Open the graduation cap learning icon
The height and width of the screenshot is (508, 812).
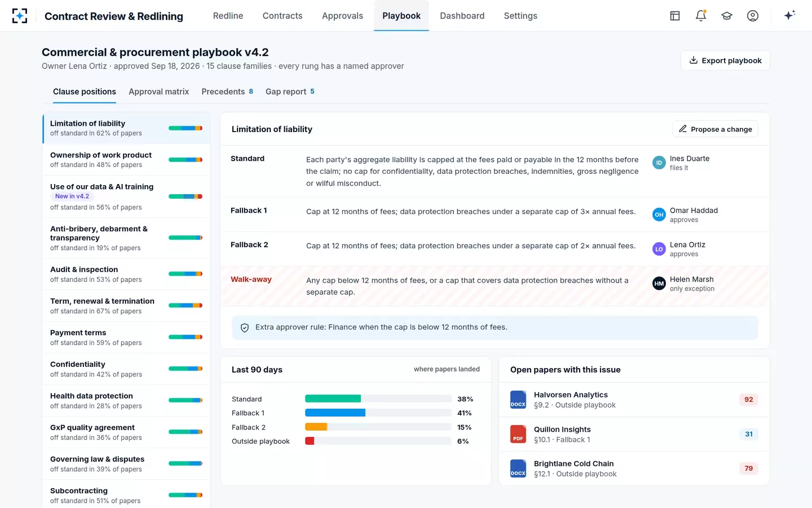pos(727,16)
